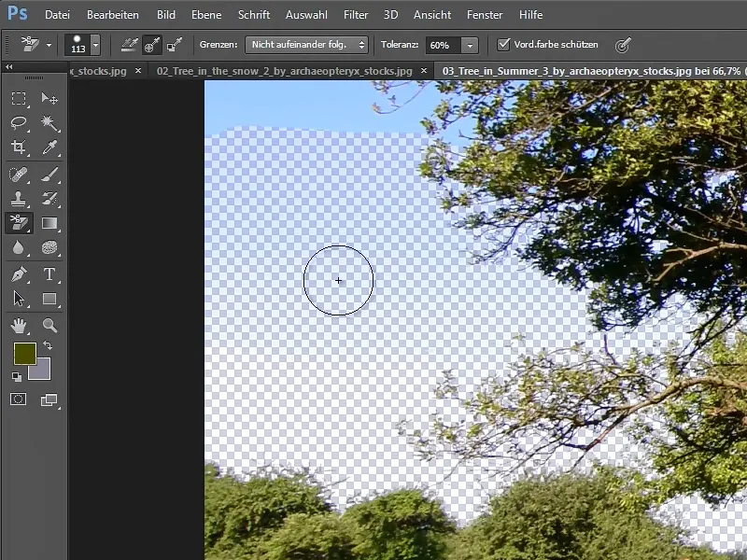Enable sampling once option

(151, 45)
